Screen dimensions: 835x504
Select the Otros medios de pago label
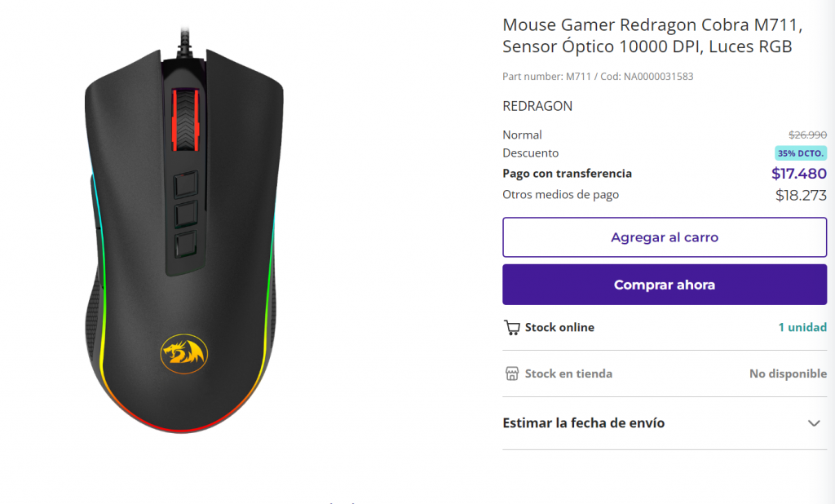coord(561,194)
